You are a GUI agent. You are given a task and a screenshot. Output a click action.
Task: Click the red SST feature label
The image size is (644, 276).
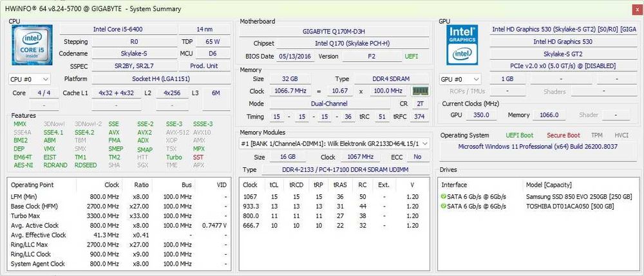click(198, 157)
